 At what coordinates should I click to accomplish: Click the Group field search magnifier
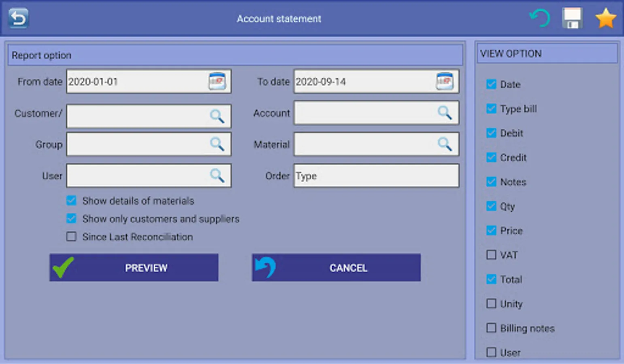pyautogui.click(x=217, y=144)
